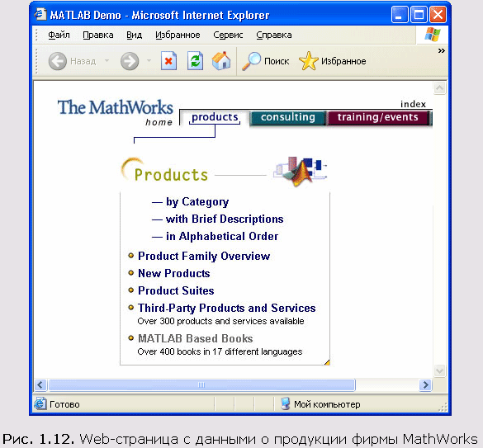This screenshot has height=448, width=483.
Task: Open the Product Suites link
Action: [176, 290]
